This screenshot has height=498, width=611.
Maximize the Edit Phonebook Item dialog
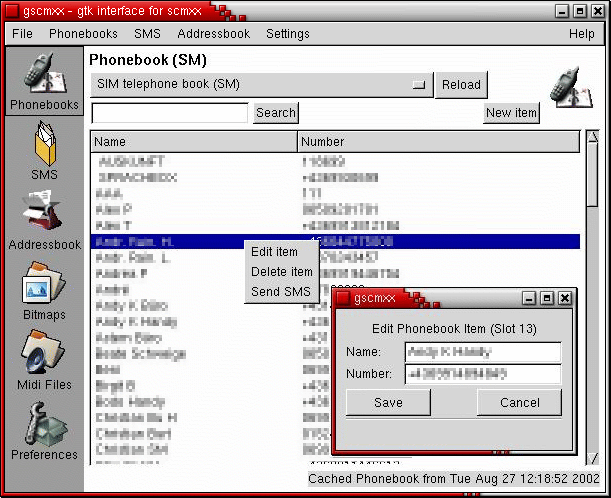547,299
